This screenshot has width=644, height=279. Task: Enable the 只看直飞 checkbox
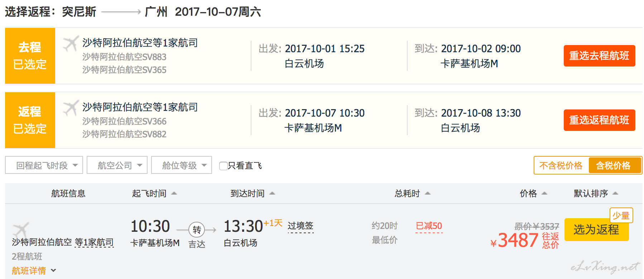pyautogui.click(x=223, y=166)
